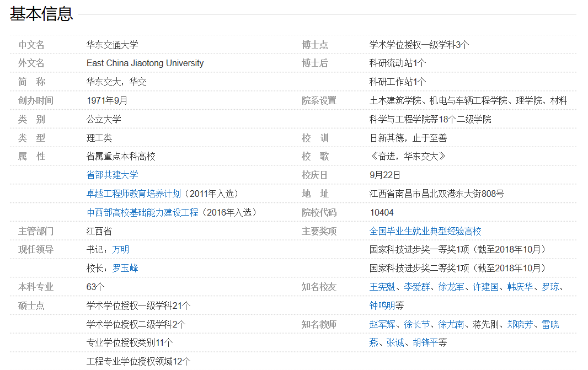
Task: Click the anniversary date 9月22日
Action: point(385,175)
